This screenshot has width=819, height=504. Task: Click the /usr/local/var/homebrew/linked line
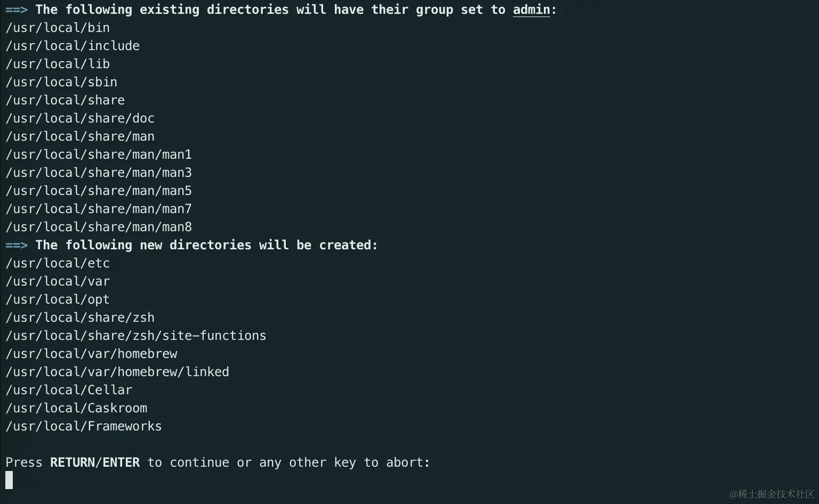click(117, 372)
